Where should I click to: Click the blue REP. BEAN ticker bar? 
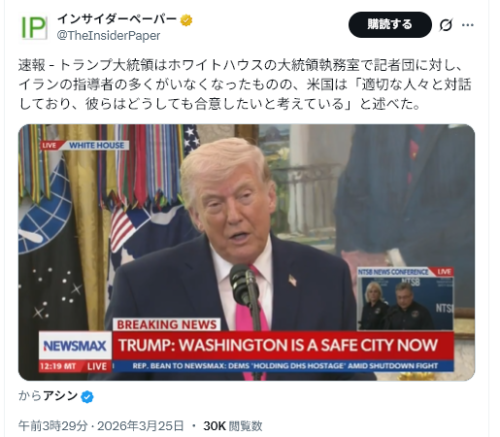283,366
